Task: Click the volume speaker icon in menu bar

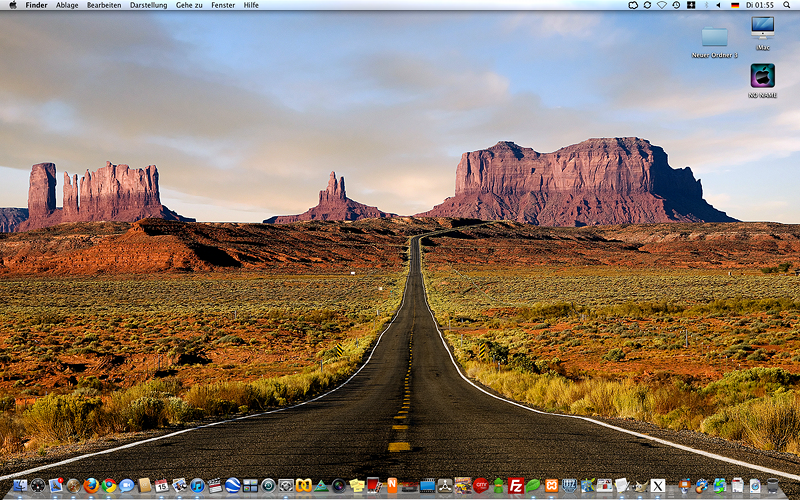Action: pos(720,5)
